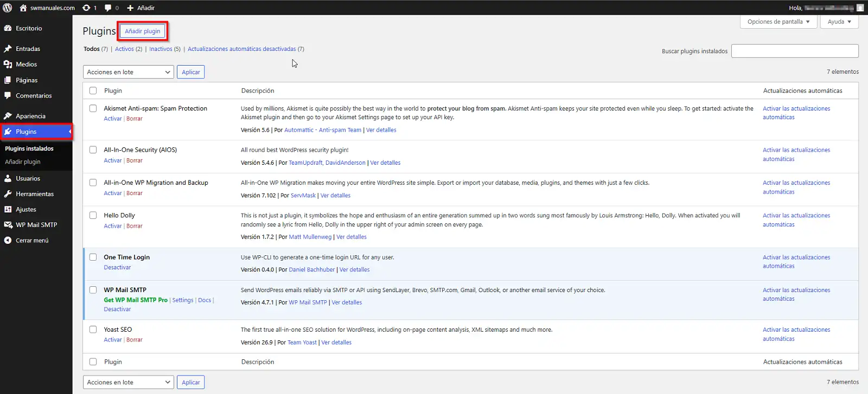
Task: Click the Medios media icon in sidebar
Action: (x=8, y=64)
